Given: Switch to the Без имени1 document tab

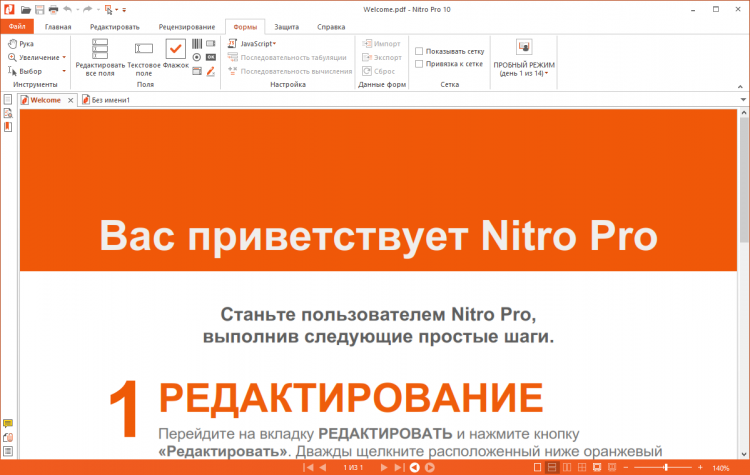Looking at the screenshot, I should (106, 100).
